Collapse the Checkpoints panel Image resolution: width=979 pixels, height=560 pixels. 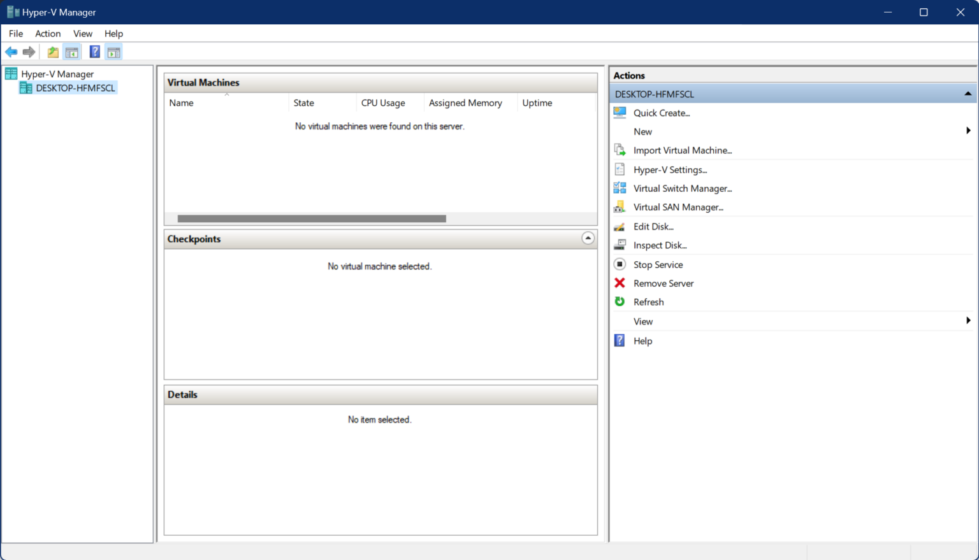588,238
